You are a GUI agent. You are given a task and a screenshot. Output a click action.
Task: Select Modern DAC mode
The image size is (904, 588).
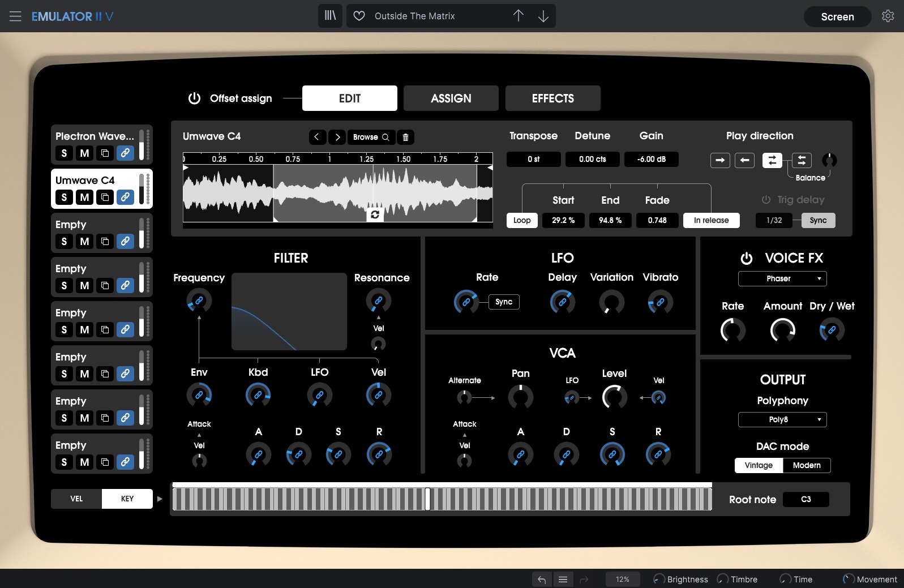pyautogui.click(x=807, y=465)
